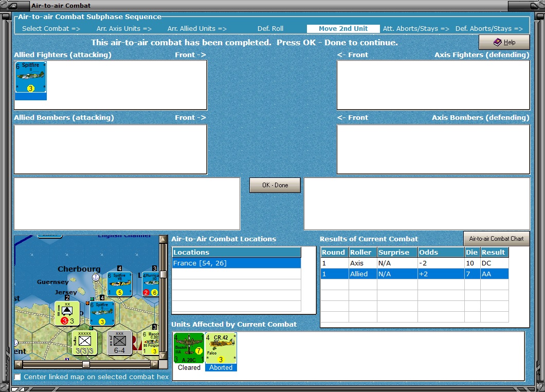This screenshot has width=545, height=392.
Task: Select the CR.42 Falco Aborted unit
Action: 221,348
